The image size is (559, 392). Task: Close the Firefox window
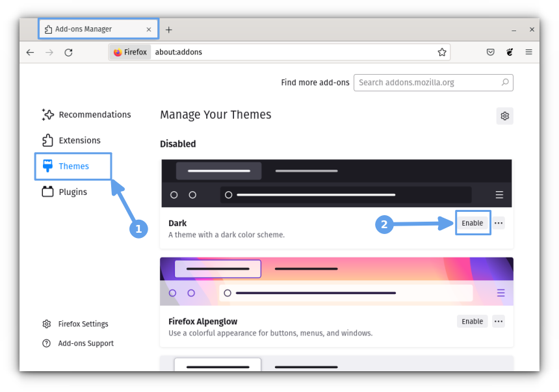532,30
